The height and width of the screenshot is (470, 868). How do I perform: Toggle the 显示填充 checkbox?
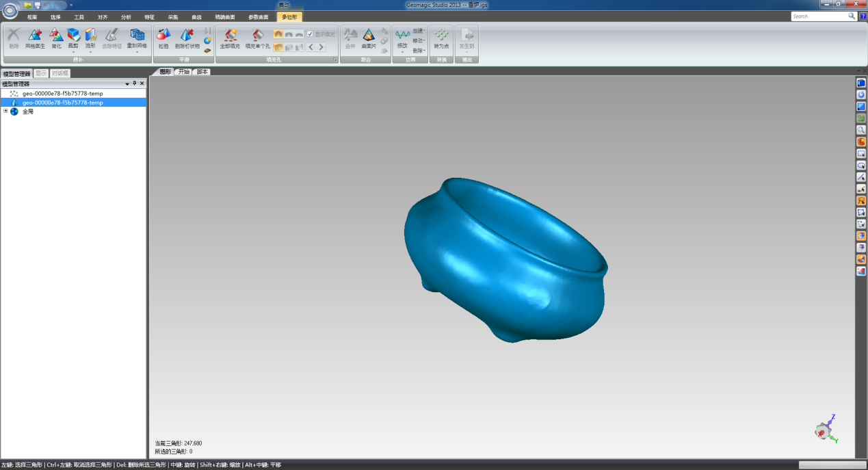pos(310,34)
